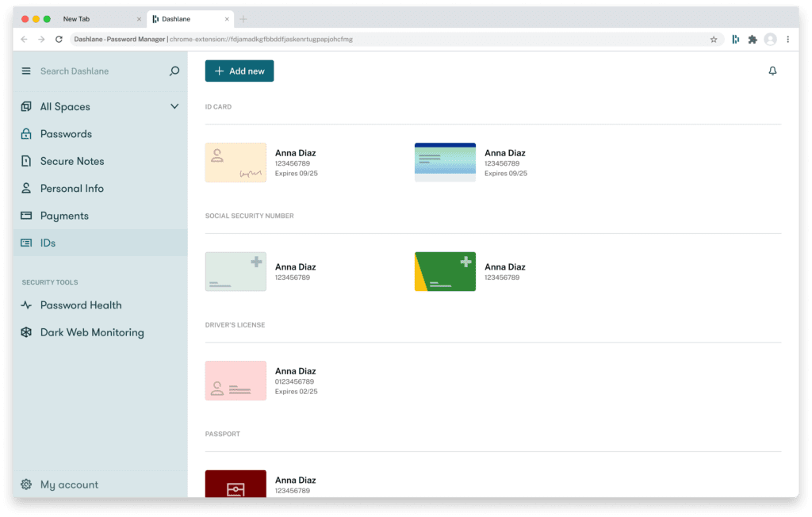Select the green Social Security card thumbnail
The width and height of the screenshot is (812, 517).
pos(445,272)
